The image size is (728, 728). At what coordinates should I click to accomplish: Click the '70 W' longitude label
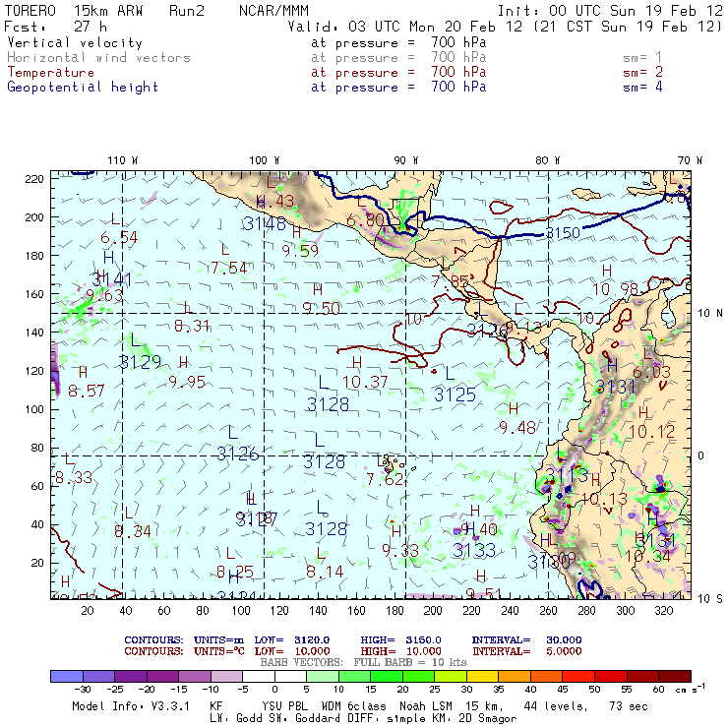pos(690,160)
